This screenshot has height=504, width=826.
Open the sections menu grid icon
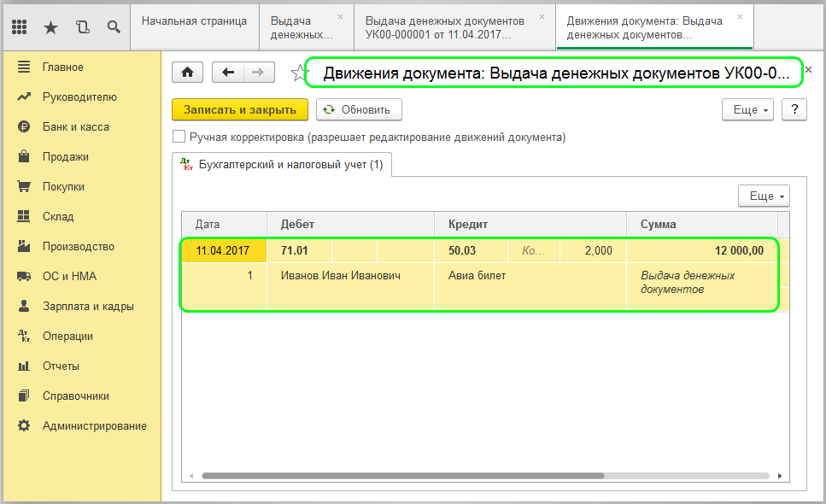tap(19, 26)
